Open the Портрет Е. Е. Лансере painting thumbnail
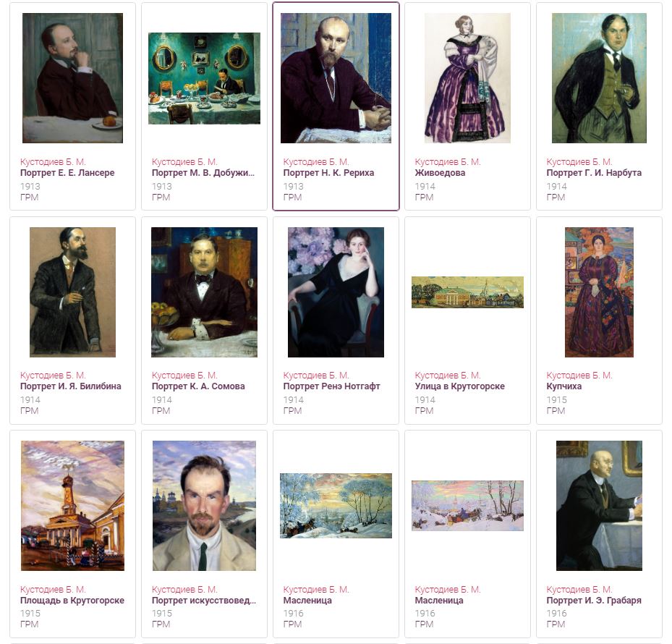This screenshot has width=672, height=644. 72,78
